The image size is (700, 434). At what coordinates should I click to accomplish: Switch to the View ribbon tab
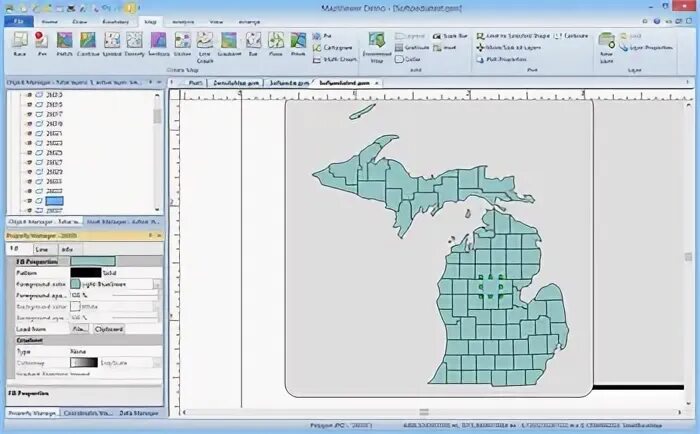click(x=216, y=21)
